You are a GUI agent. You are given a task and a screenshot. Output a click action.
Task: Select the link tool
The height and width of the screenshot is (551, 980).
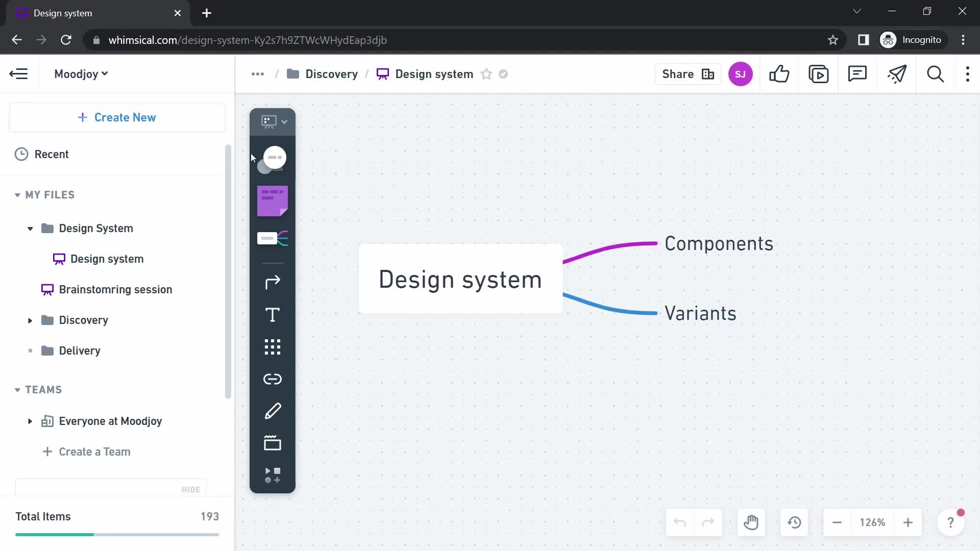click(x=272, y=379)
